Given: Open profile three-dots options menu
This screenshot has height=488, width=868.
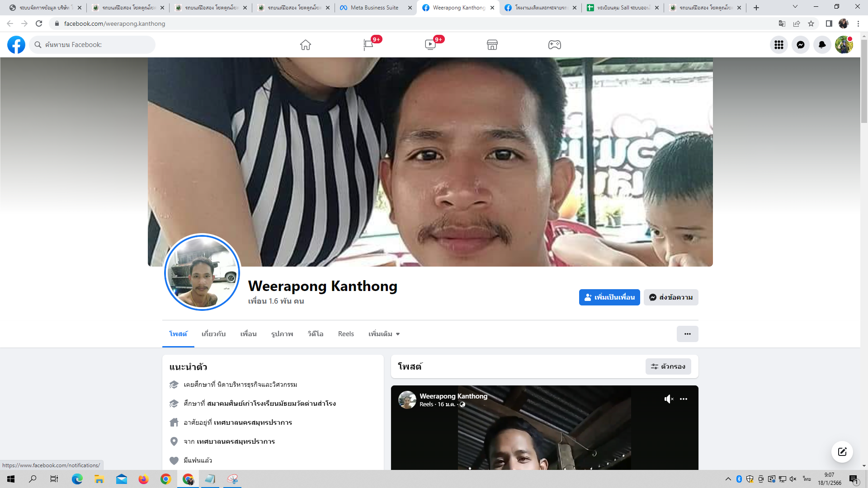Looking at the screenshot, I should pos(687,334).
